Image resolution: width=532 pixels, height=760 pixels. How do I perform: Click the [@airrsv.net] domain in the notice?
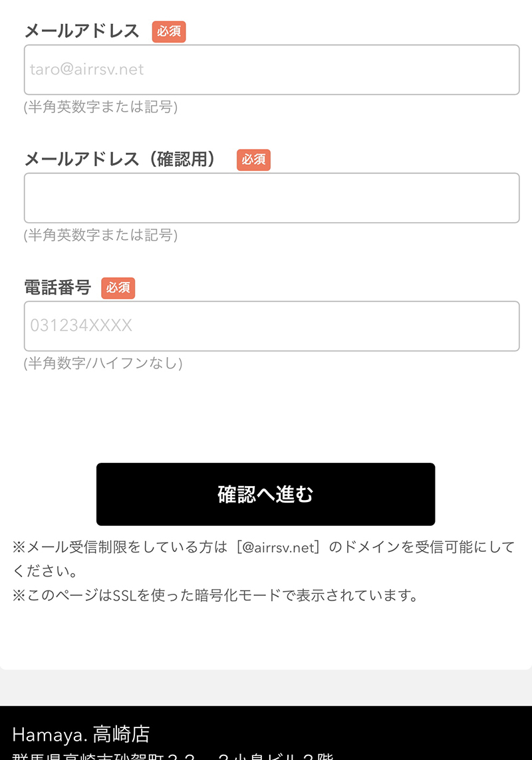click(x=277, y=548)
